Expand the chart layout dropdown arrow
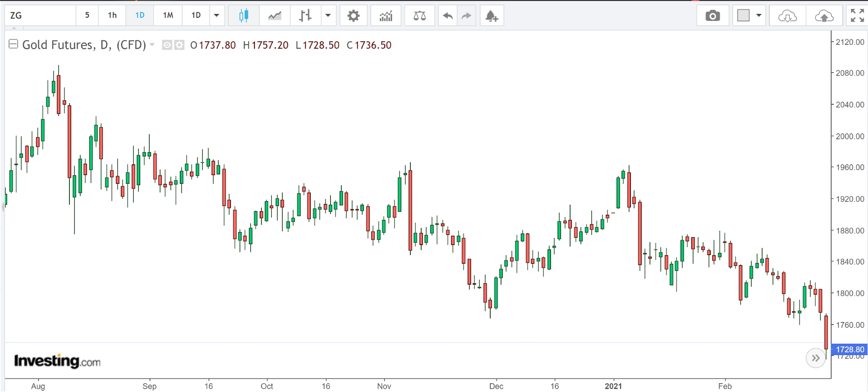868x392 pixels. 759,16
